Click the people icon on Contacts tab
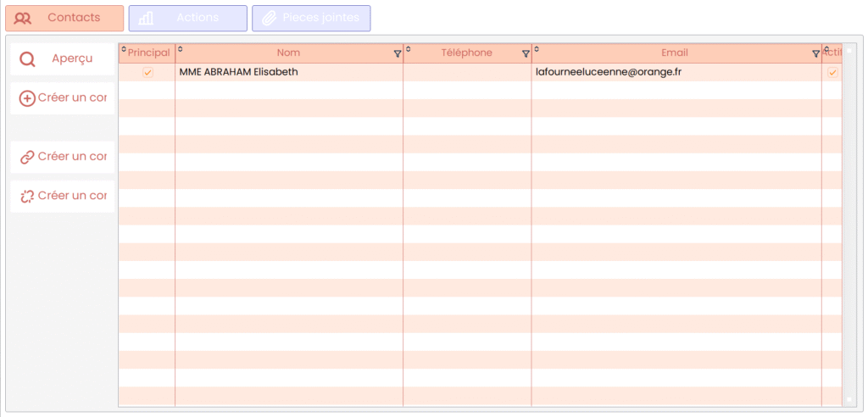 [24, 18]
